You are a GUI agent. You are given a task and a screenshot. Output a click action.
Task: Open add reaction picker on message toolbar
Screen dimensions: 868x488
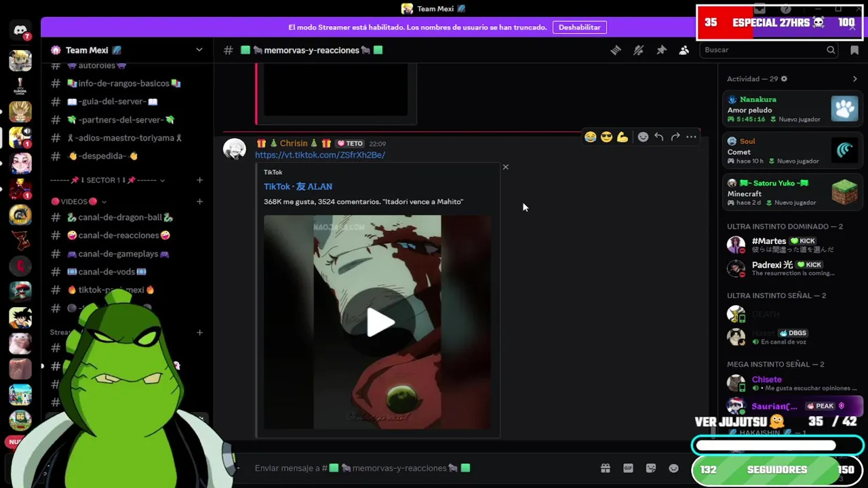pos(643,137)
